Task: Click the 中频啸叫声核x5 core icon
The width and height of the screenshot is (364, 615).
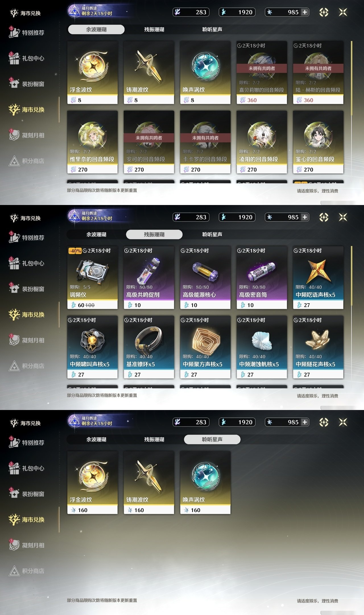Action: [x=92, y=340]
